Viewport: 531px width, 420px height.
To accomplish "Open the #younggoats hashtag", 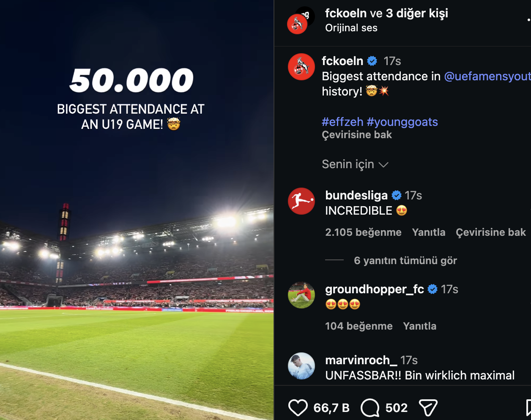I will 402,122.
